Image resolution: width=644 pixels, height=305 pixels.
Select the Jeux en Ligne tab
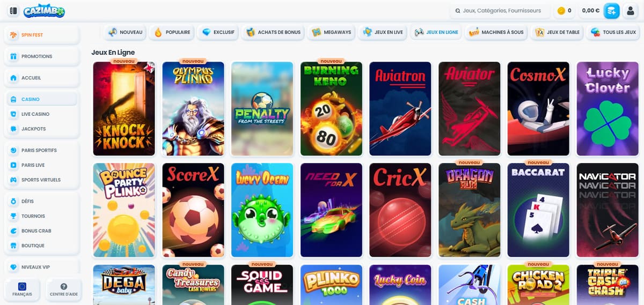tap(436, 32)
